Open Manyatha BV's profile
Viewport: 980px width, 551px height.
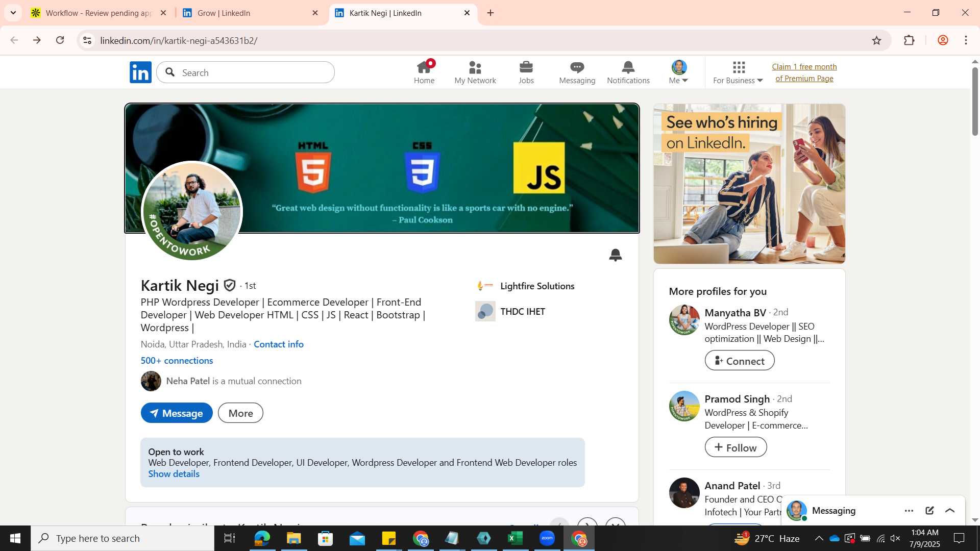pyautogui.click(x=735, y=313)
